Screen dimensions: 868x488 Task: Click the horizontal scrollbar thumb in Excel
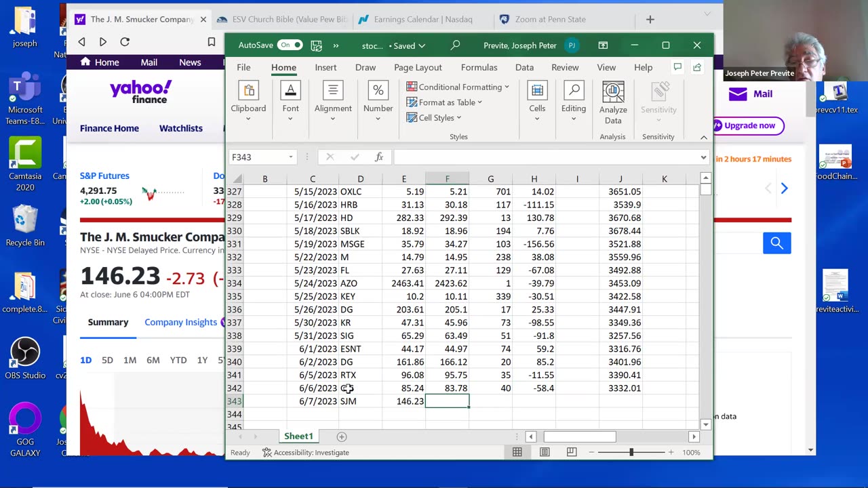pos(580,437)
